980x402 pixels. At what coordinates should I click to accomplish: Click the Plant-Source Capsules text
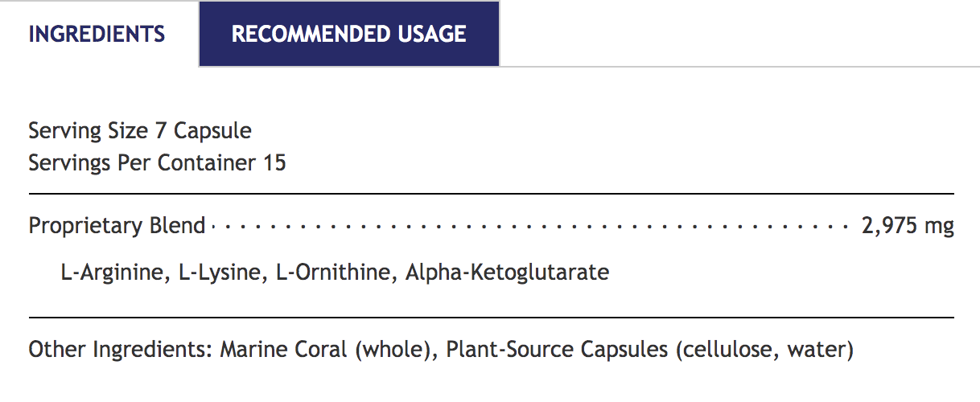555,351
